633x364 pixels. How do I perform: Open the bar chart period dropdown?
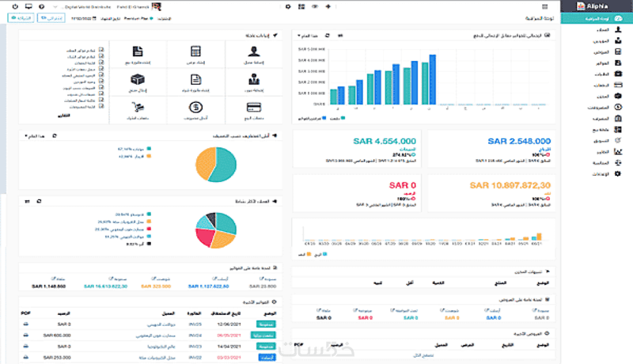[x=308, y=36]
